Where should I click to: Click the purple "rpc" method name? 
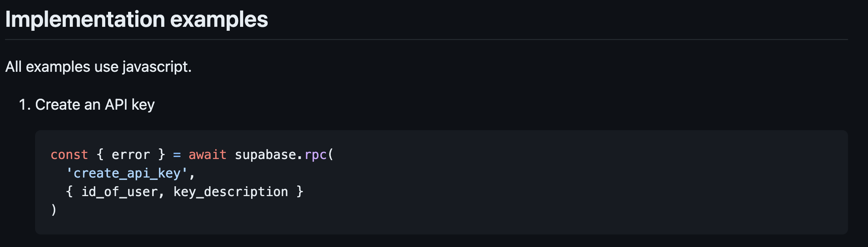pyautogui.click(x=316, y=155)
